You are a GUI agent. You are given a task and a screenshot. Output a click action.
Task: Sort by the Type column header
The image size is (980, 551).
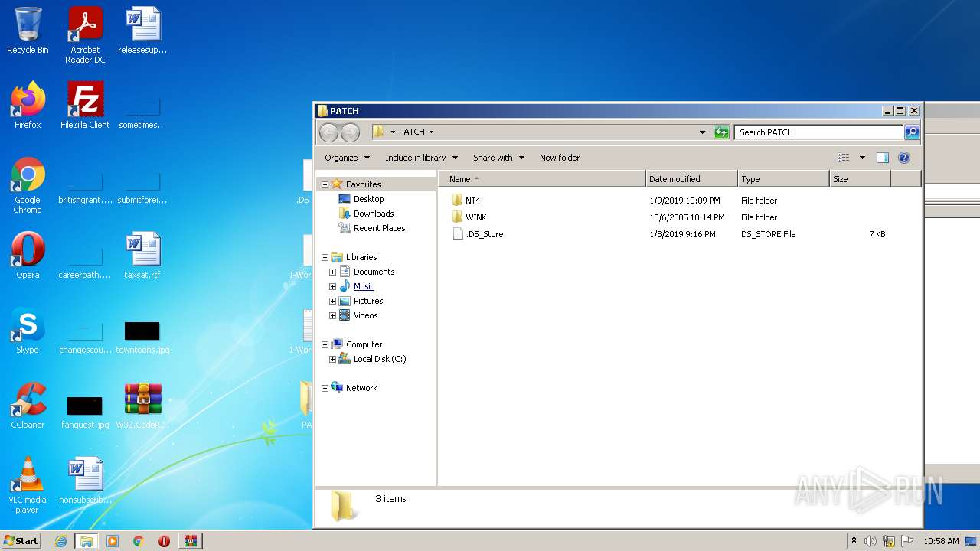(783, 179)
